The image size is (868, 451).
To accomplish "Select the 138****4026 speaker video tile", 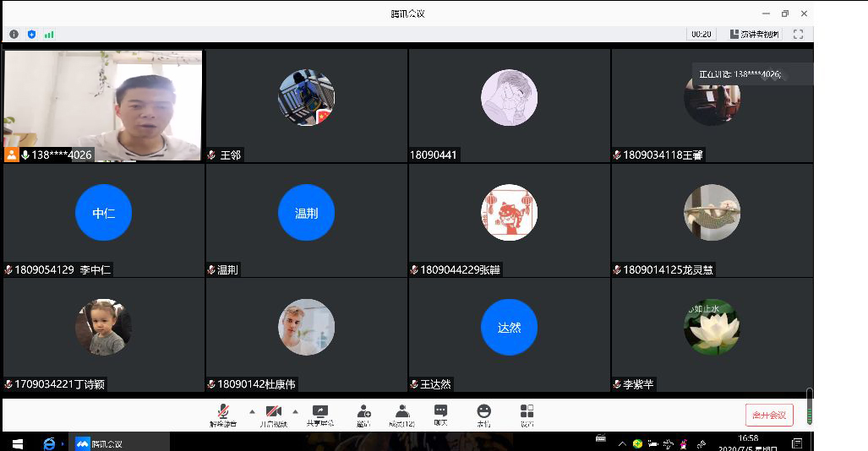I will point(103,105).
